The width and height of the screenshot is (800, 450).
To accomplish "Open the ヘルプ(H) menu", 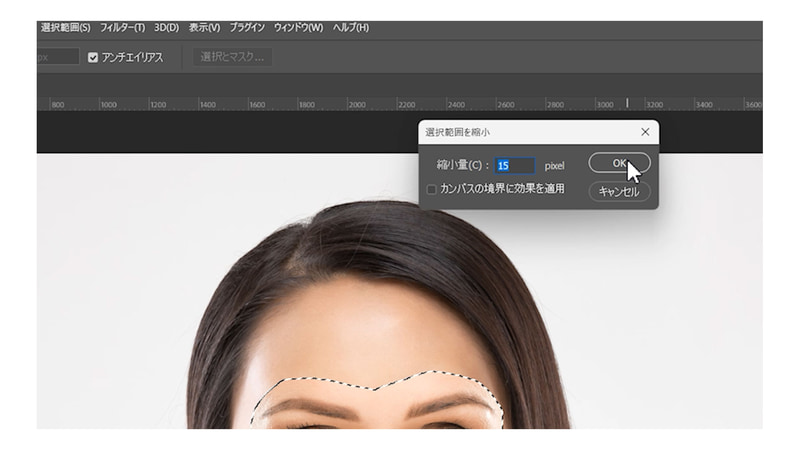I will tap(351, 28).
